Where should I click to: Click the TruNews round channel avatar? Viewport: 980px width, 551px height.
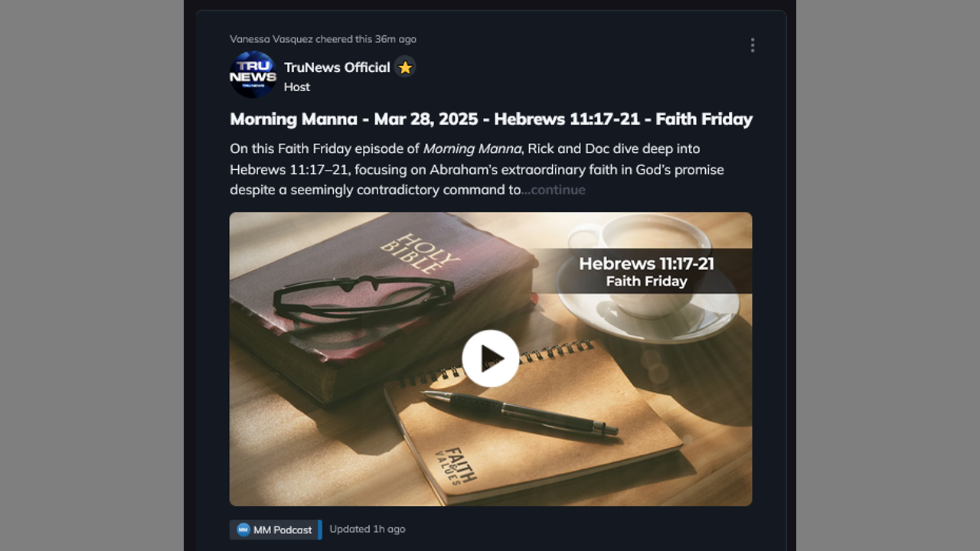click(x=253, y=75)
